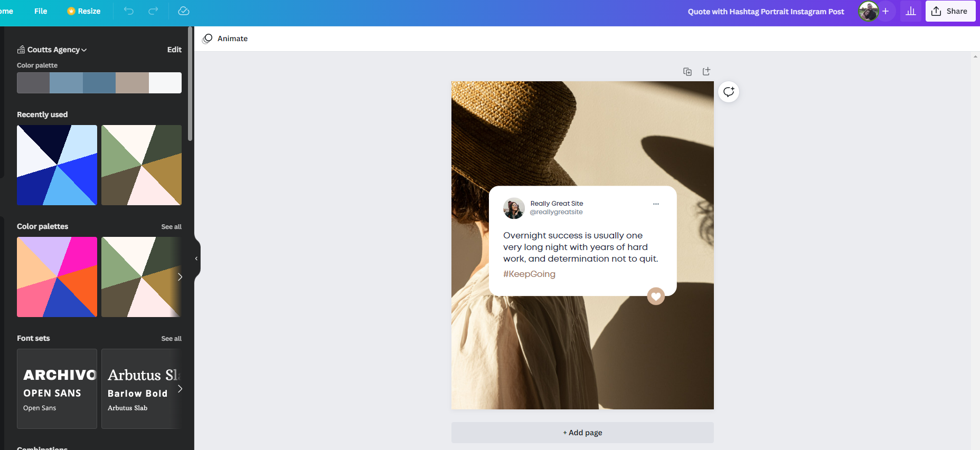Image resolution: width=980 pixels, height=450 pixels.
Task: Click the Undo arrow icon
Action: click(x=129, y=11)
